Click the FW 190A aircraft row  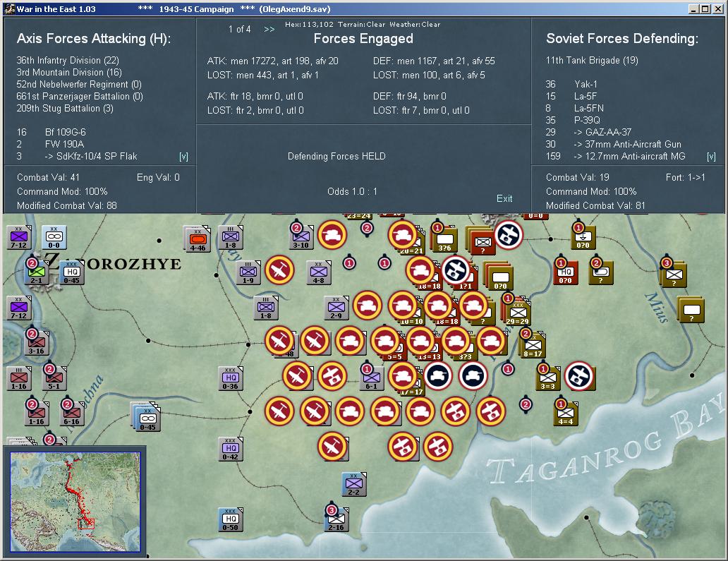pos(51,145)
